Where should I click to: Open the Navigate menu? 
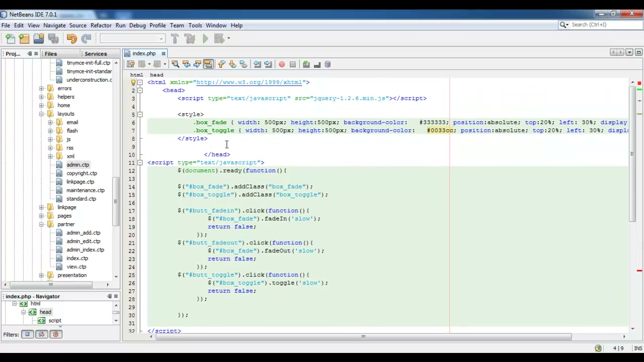tap(54, 25)
